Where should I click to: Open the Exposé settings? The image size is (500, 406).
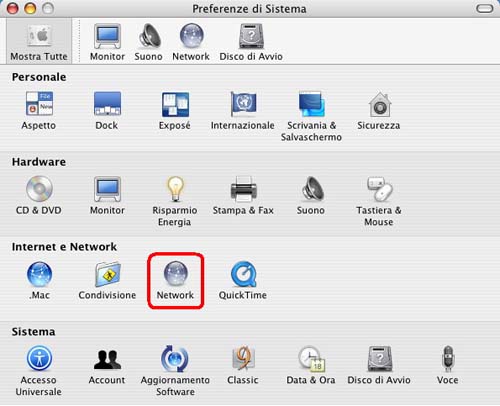click(175, 111)
